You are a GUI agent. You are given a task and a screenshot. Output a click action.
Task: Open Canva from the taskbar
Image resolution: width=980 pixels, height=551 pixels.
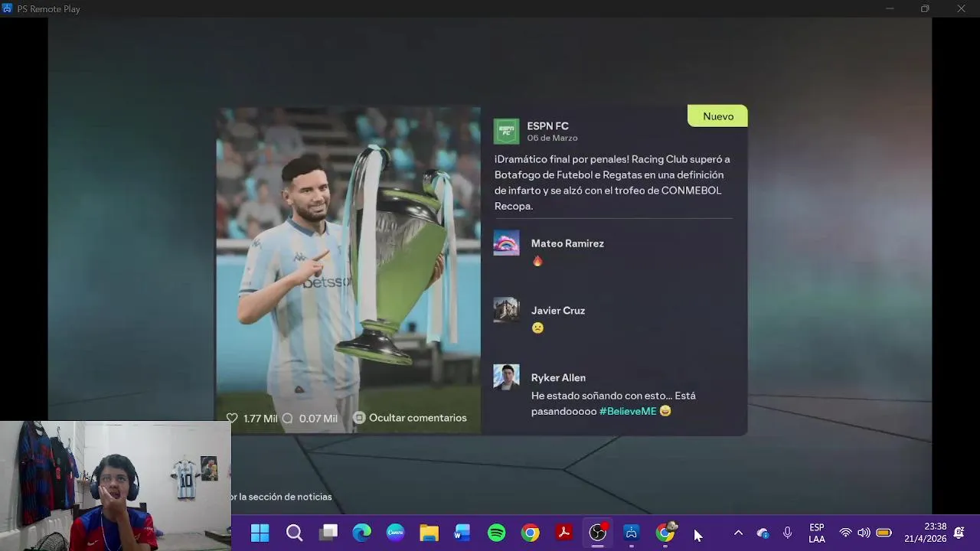pyautogui.click(x=395, y=533)
